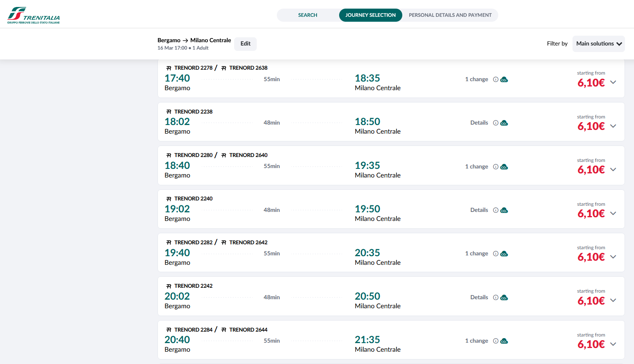Click Edit to change the journey search
Screen dimensions: 634x364
[245, 44]
